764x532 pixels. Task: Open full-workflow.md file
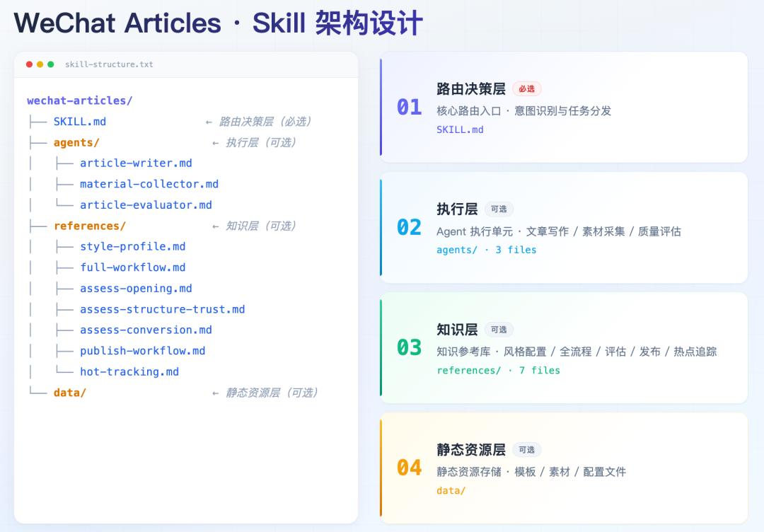point(132,267)
